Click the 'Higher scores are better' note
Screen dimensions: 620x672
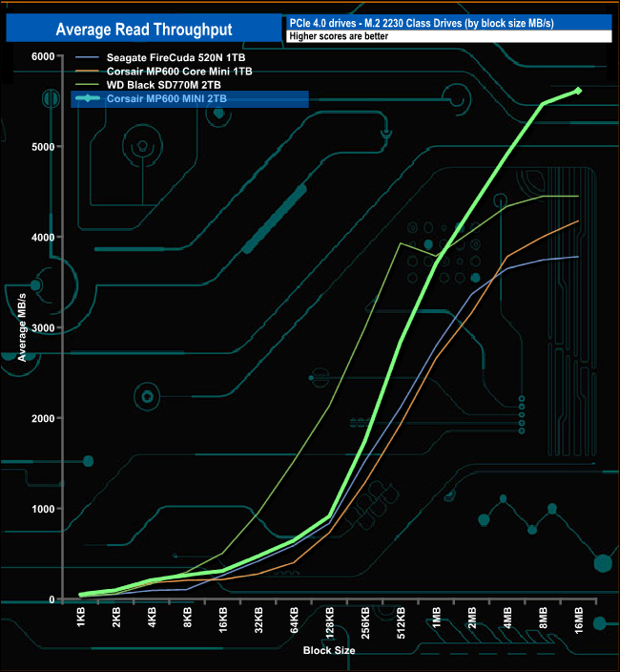[x=339, y=36]
